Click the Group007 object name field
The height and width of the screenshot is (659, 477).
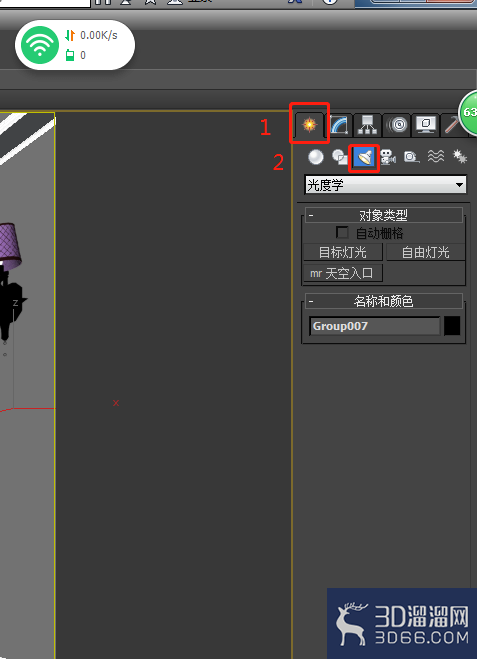tap(374, 326)
